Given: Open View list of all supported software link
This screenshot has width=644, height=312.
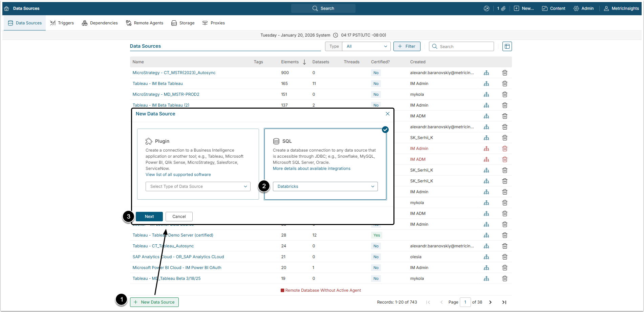Looking at the screenshot, I should click(178, 175).
